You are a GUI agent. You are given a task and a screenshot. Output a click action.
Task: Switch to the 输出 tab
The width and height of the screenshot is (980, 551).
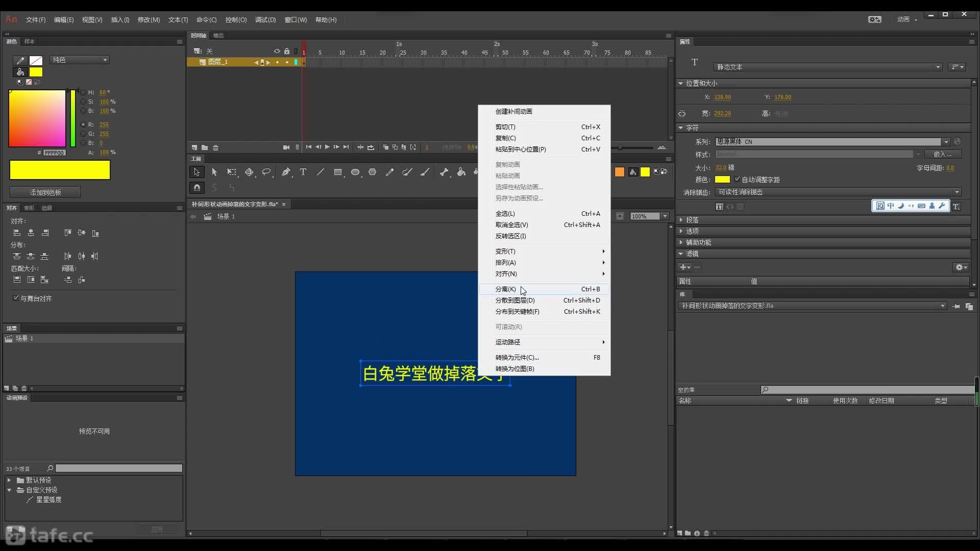[218, 36]
